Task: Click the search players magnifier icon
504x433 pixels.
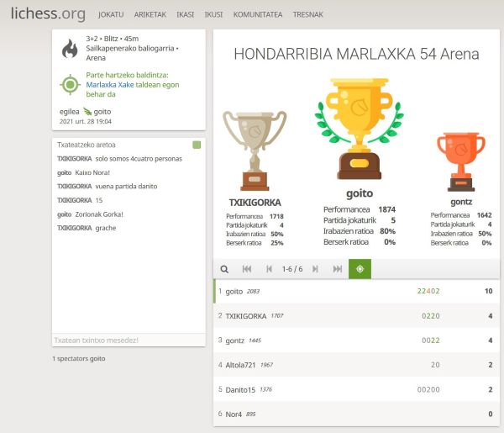Action: (x=224, y=269)
